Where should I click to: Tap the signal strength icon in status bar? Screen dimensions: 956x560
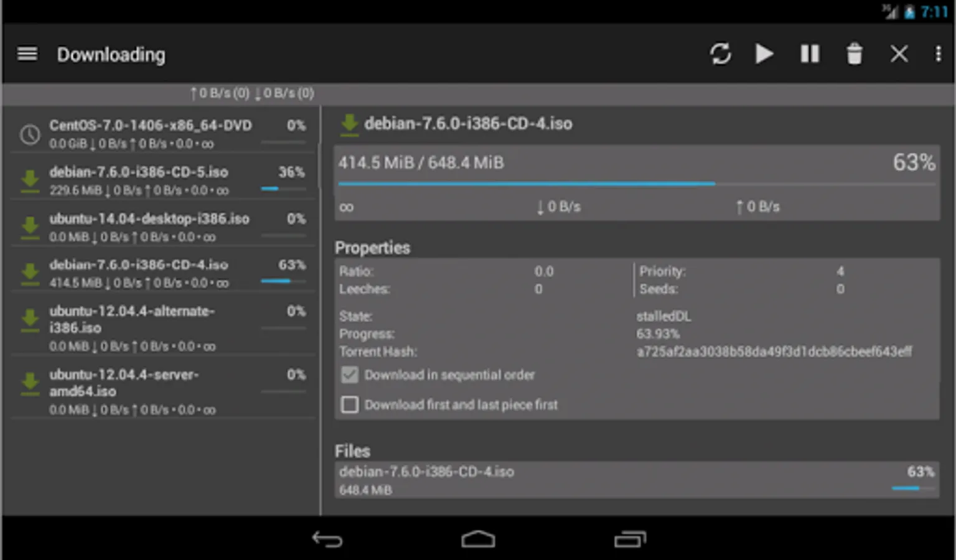click(891, 12)
